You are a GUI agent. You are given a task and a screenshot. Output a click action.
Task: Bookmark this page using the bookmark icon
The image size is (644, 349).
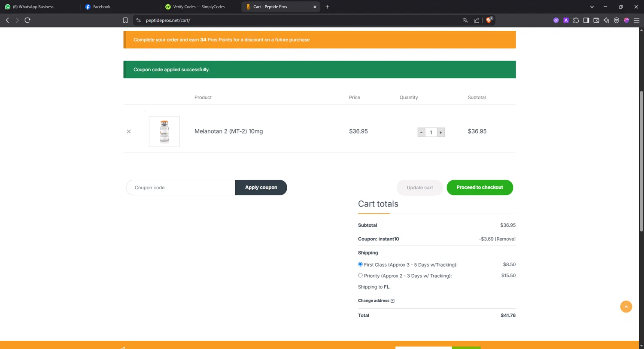[125, 20]
